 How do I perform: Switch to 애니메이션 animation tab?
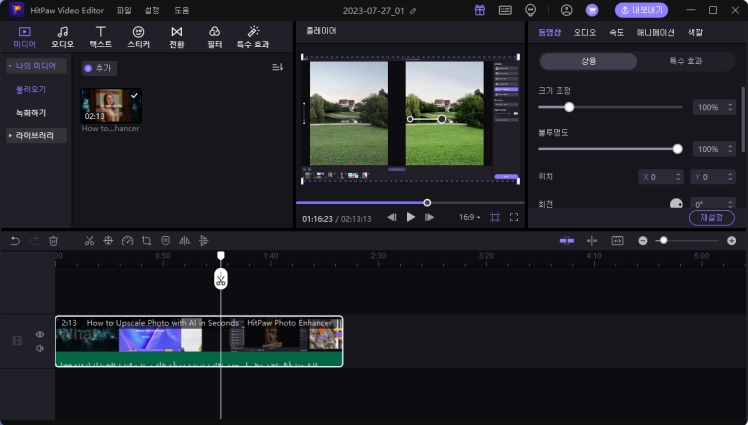point(655,32)
